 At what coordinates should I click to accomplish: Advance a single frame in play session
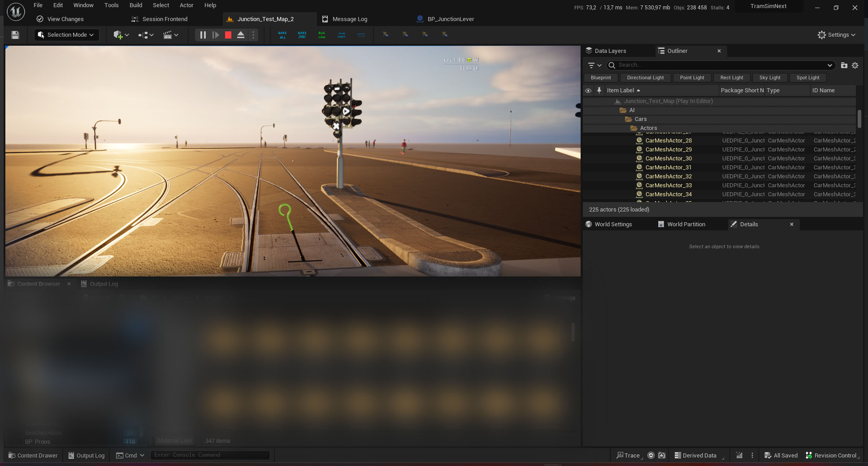(x=216, y=35)
